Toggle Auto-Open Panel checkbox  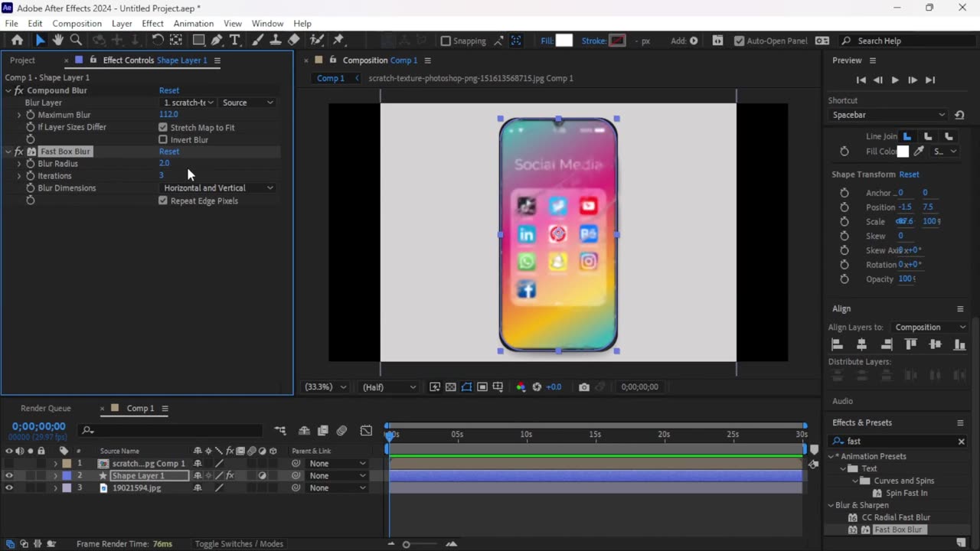click(739, 41)
